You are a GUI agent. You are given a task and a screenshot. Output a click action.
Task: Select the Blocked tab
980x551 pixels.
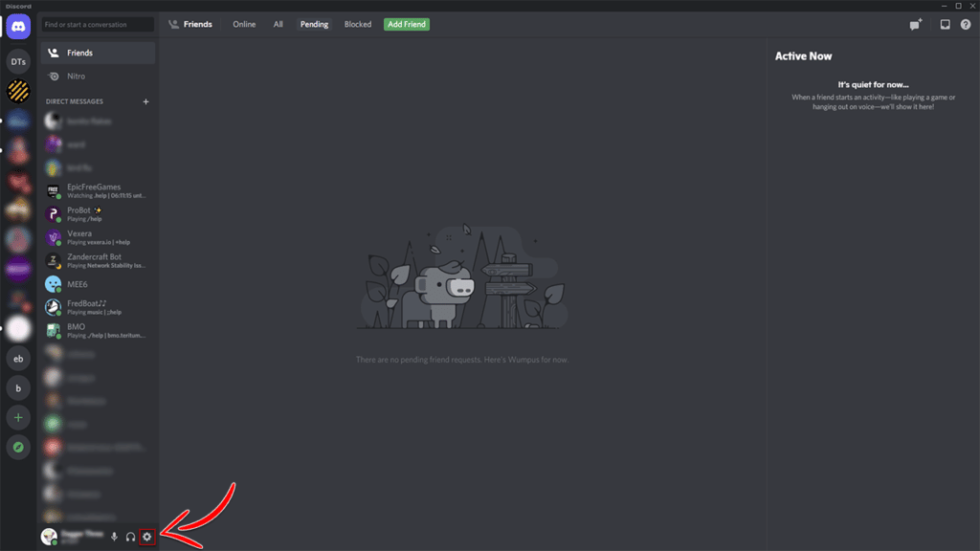[358, 24]
